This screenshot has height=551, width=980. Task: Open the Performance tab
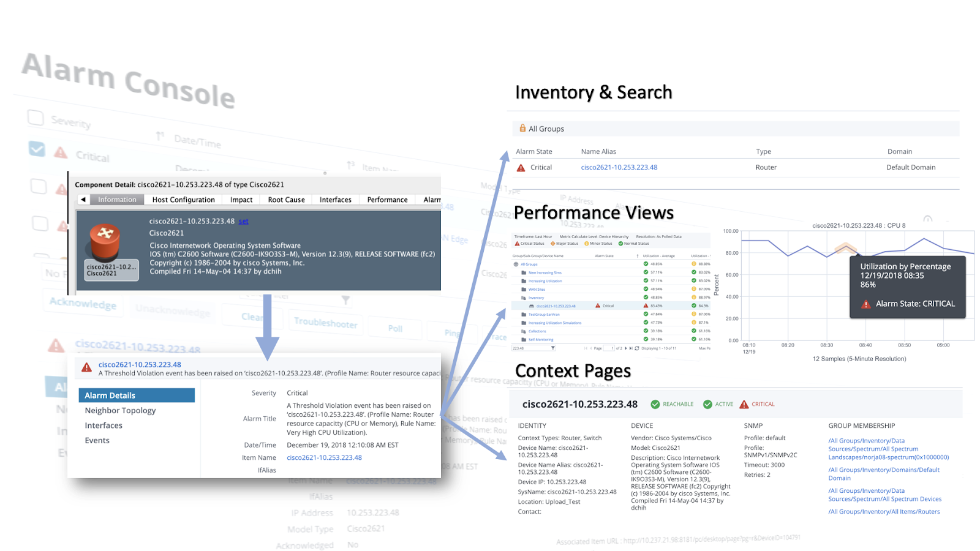click(x=387, y=200)
